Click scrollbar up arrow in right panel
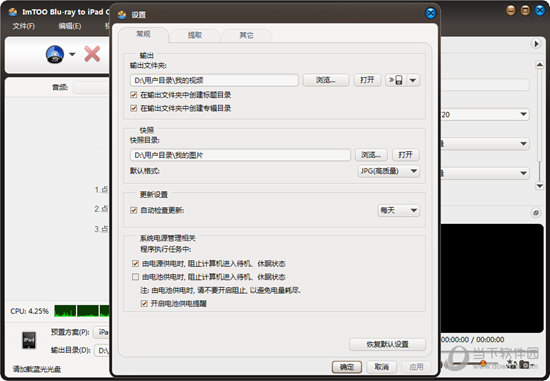 tap(539, 65)
